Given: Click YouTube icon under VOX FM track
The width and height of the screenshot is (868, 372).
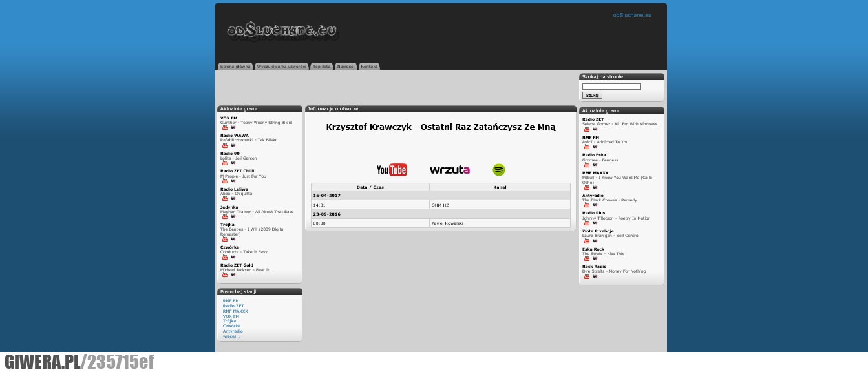Looking at the screenshot, I should pos(225,127).
